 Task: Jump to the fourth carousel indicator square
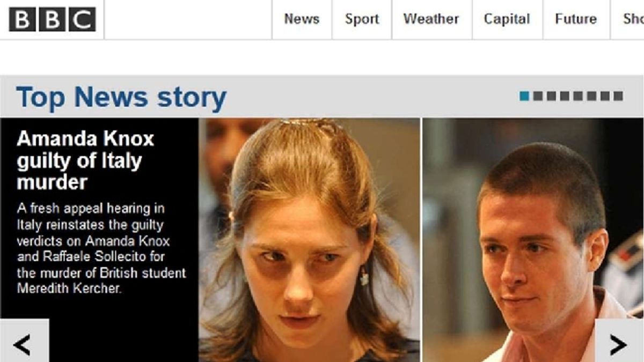(565, 96)
